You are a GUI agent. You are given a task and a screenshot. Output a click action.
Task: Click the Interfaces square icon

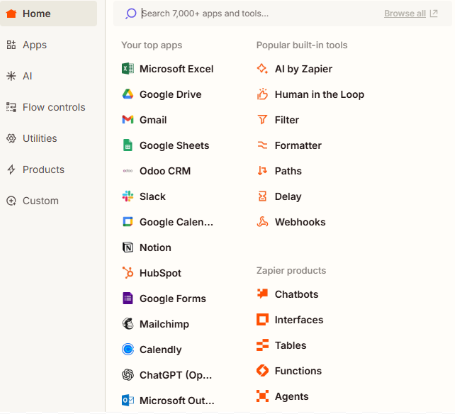click(262, 319)
